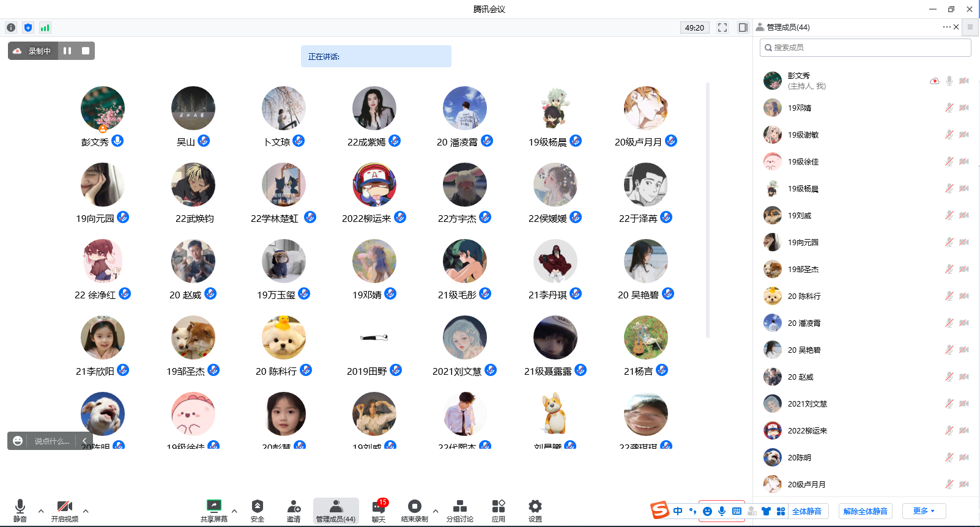This screenshot has height=527, width=980.
Task: Click the 解除全体静音 button
Action: coord(865,511)
